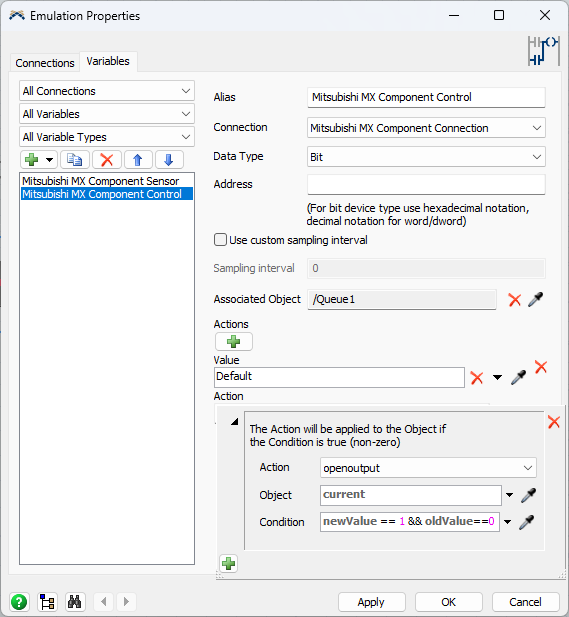Image resolution: width=569 pixels, height=617 pixels.
Task: Open tree view icon in bottom bar
Action: 48,602
